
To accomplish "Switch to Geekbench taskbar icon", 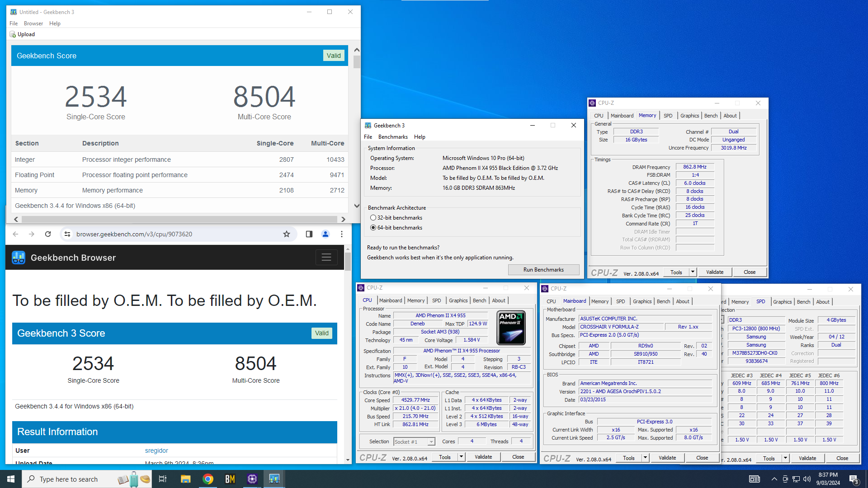I will [274, 479].
